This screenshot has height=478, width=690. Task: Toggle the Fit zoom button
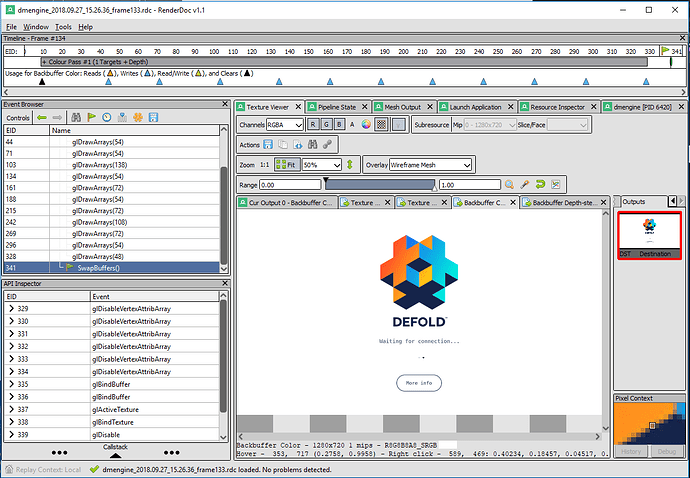286,165
